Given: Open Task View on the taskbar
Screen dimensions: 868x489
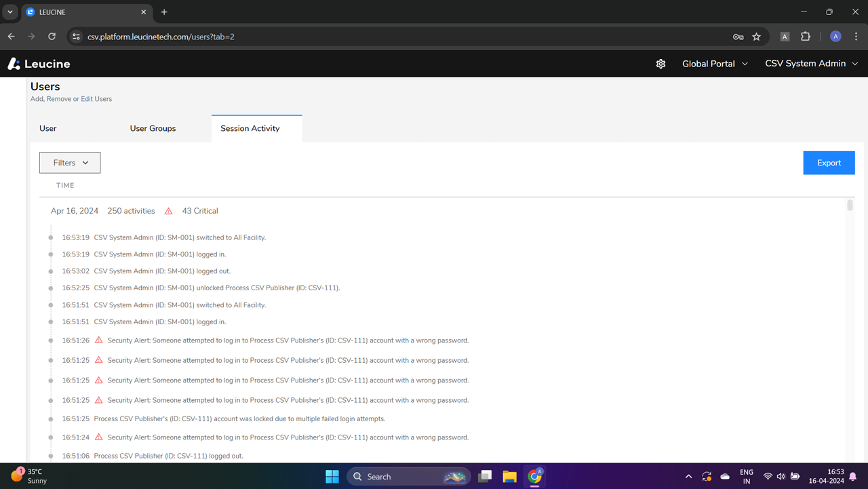Looking at the screenshot, I should 484,476.
